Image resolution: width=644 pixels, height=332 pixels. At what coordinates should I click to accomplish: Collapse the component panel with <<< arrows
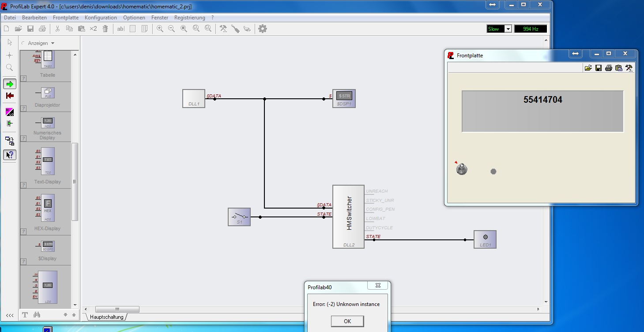[x=9, y=315]
